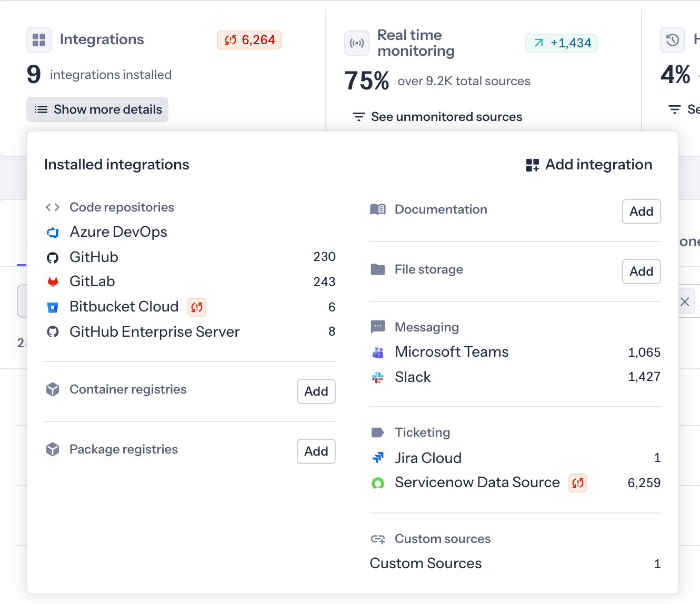This screenshot has width=700, height=604.
Task: Click the sync error badge beside Servicenow
Action: point(578,482)
